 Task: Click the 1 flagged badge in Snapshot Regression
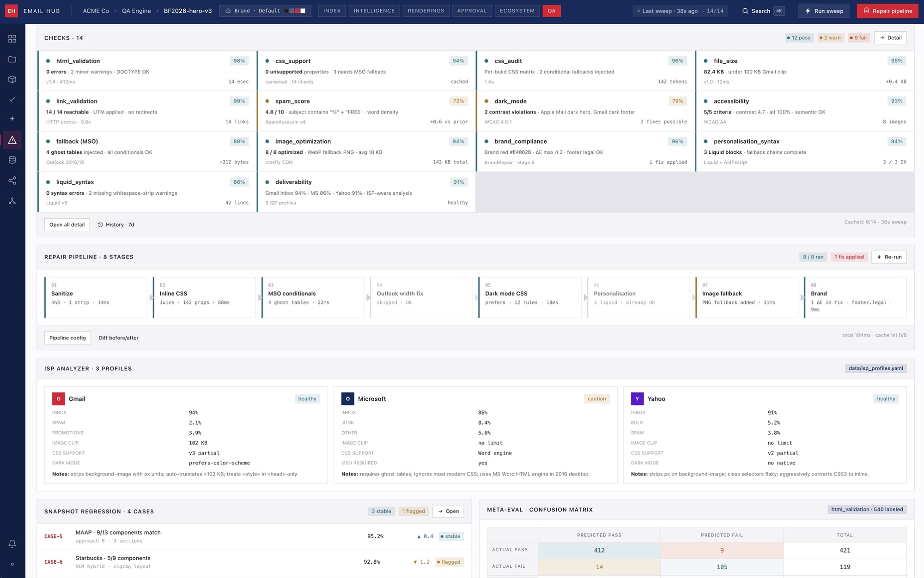(413, 511)
